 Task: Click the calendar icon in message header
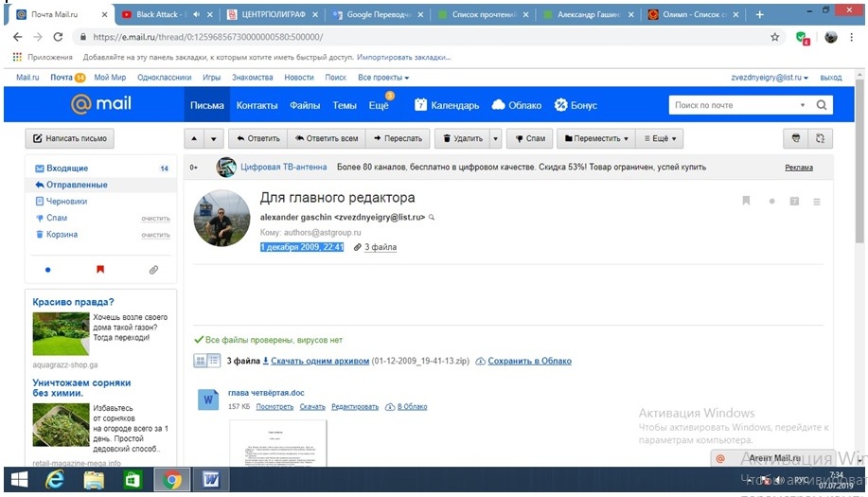pyautogui.click(x=794, y=202)
